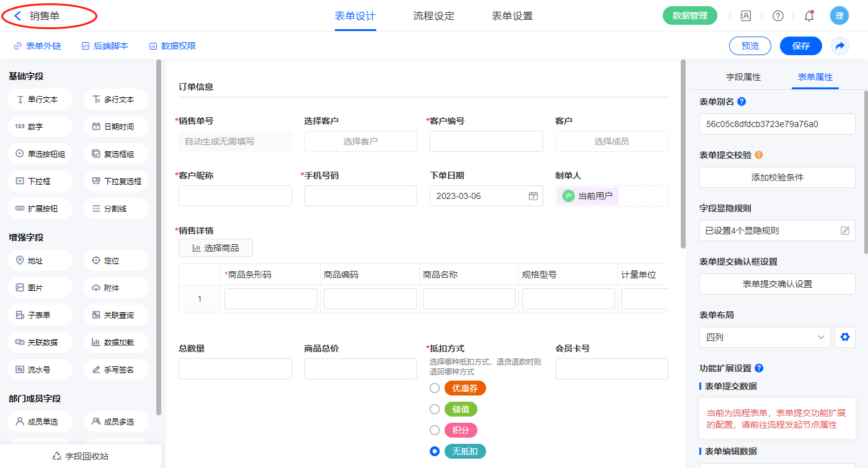
Task: Click the 客户昵称 input field
Action: [235, 196]
